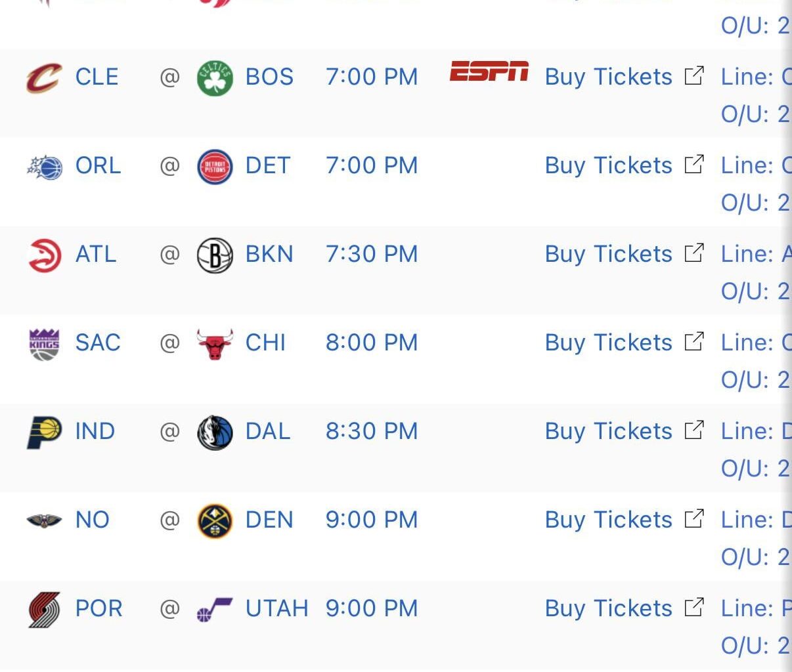Click the ESPN broadcast logo
792x672 pixels.
tap(489, 75)
